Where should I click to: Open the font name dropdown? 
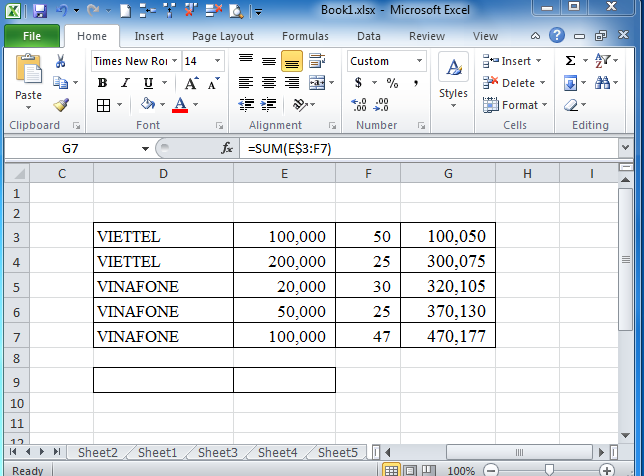click(x=175, y=61)
